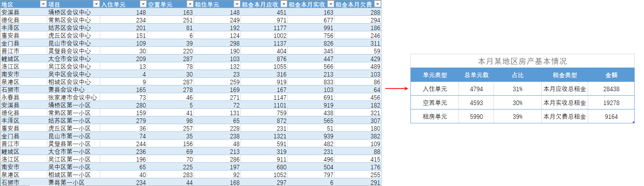Click cell 灵璧县会议中心
The height and width of the screenshot is (186, 644).
73,51
